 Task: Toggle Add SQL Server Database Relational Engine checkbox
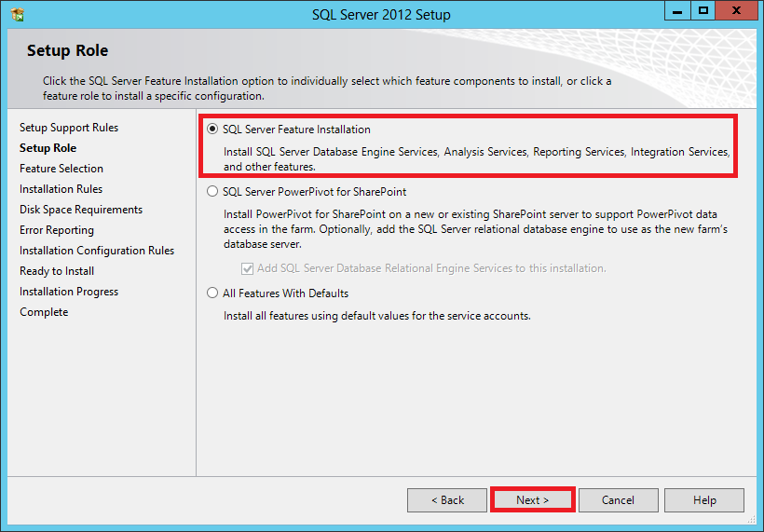tap(247, 268)
